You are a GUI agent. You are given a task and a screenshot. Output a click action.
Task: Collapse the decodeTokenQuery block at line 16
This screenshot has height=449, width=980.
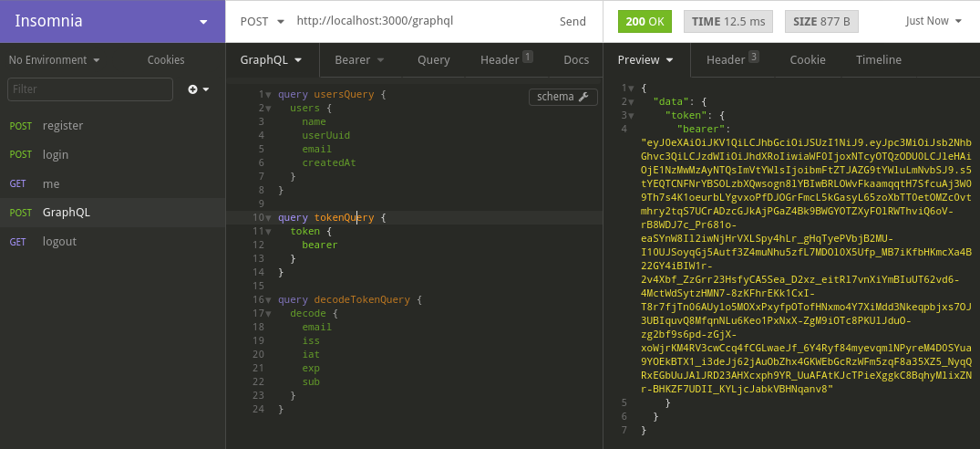(x=268, y=300)
